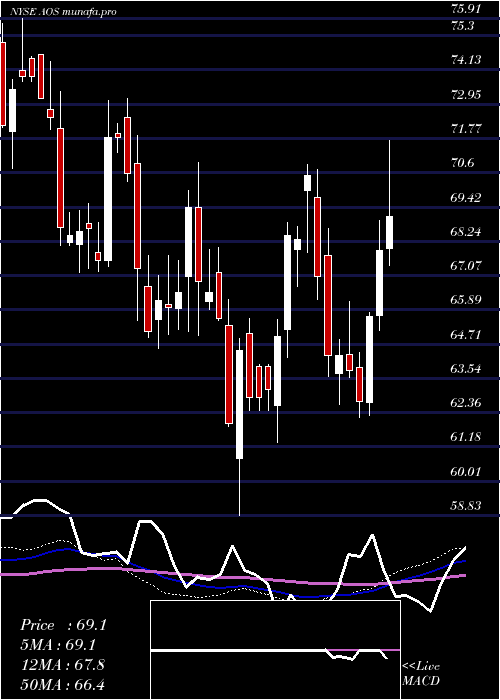Viewport: 500px width, 700px height.
Task: Click the 'Price : 69.1' readout
Action: click(x=63, y=625)
